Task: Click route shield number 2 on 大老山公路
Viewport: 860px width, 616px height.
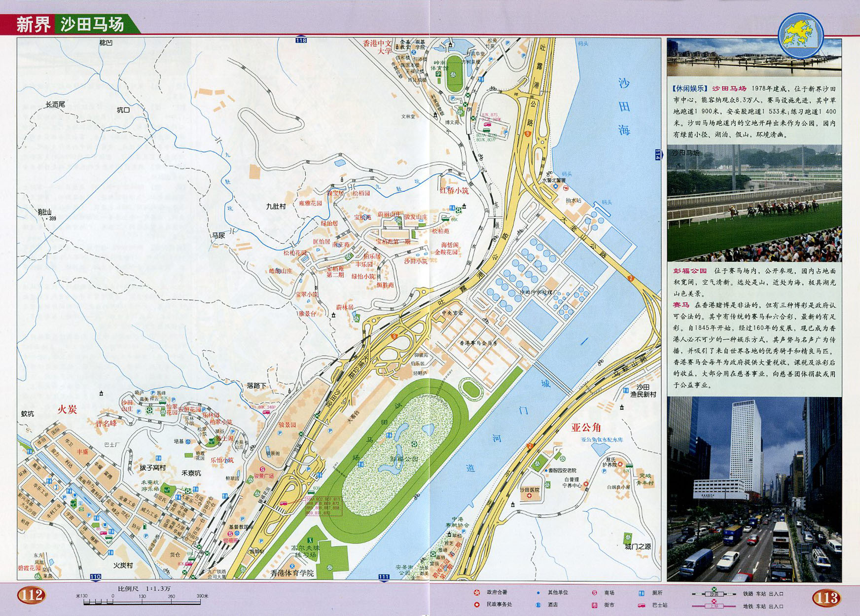Action: (632, 277)
